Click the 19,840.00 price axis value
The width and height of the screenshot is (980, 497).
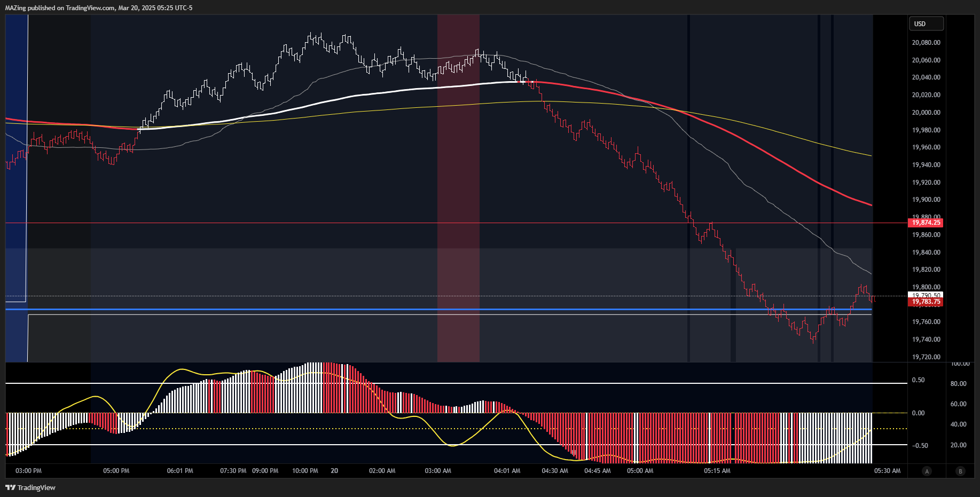926,253
